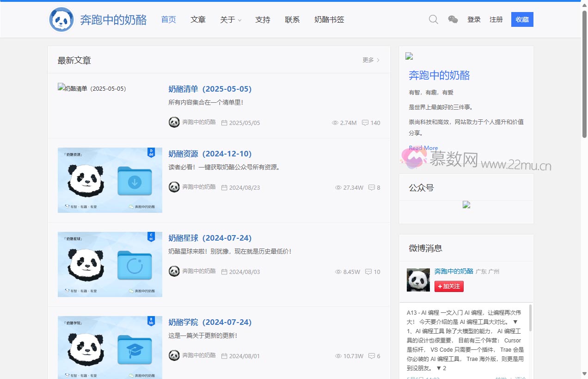Image resolution: width=588 pixels, height=379 pixels.
Task: Expand the 关于 navigation dropdown
Action: (230, 19)
